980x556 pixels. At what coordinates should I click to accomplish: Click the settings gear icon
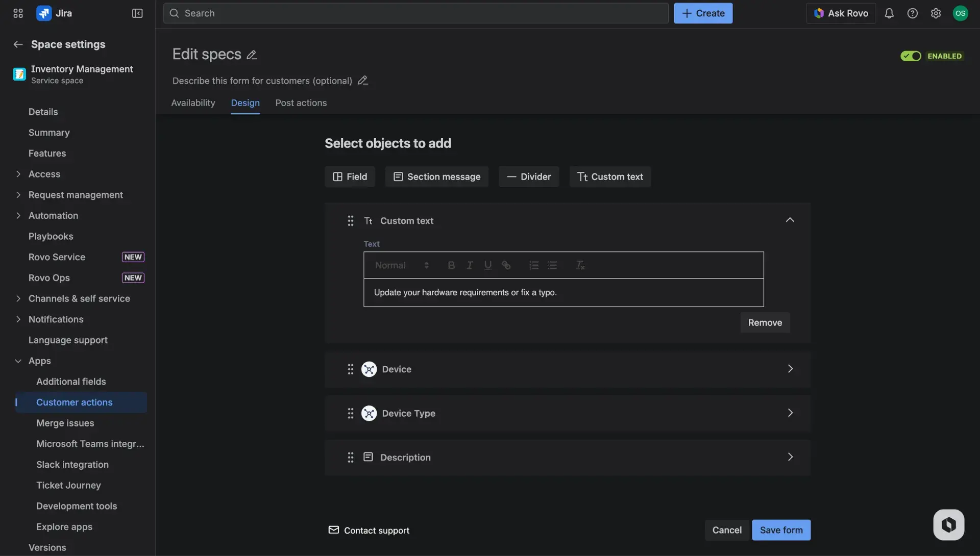click(936, 13)
